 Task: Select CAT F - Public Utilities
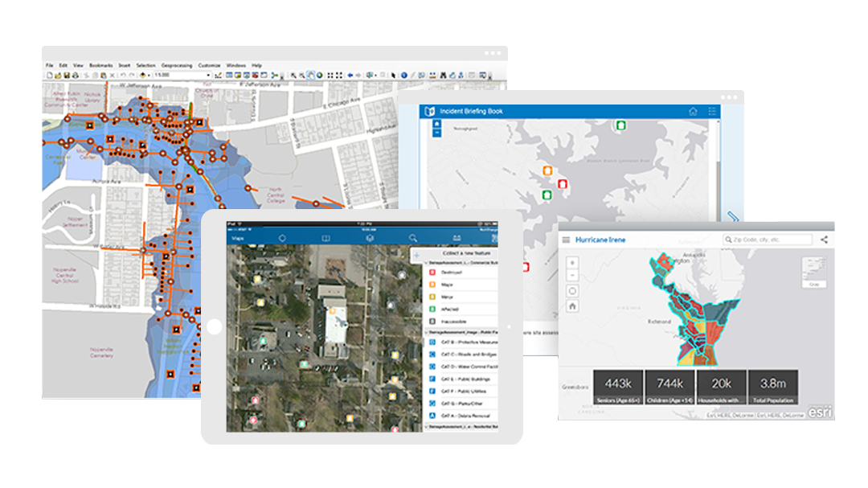(x=461, y=391)
